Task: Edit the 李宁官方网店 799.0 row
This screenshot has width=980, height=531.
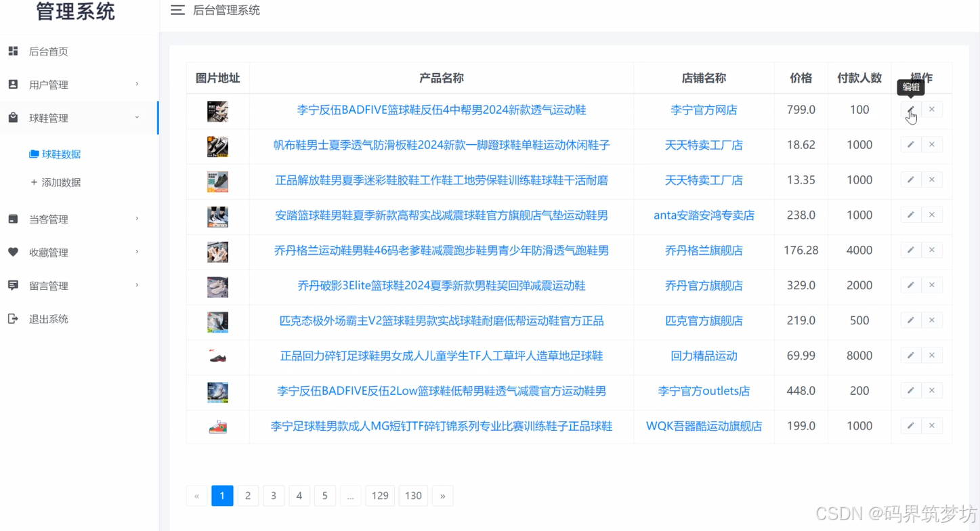Action: [910, 110]
